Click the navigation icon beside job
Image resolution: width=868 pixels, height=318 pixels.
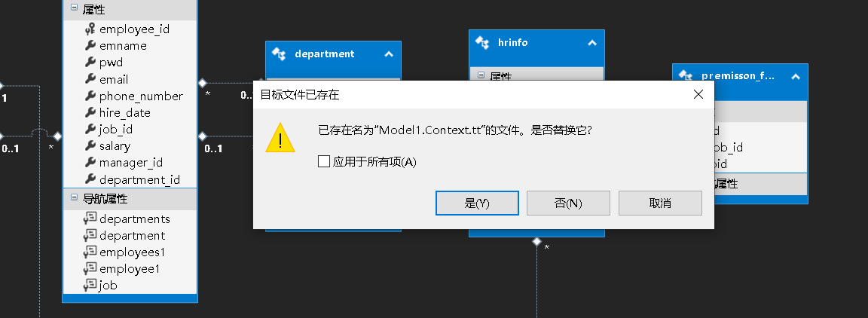point(90,286)
